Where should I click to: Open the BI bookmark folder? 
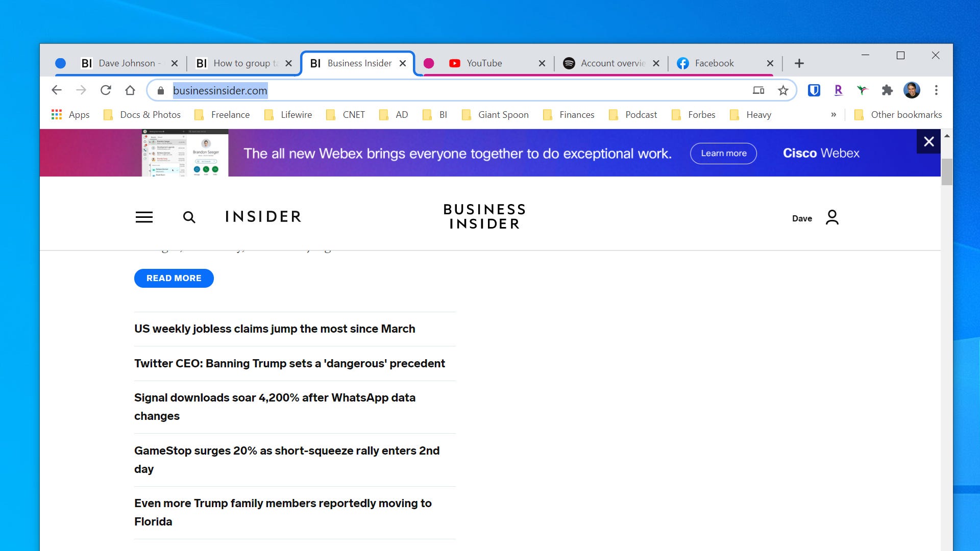tap(435, 115)
